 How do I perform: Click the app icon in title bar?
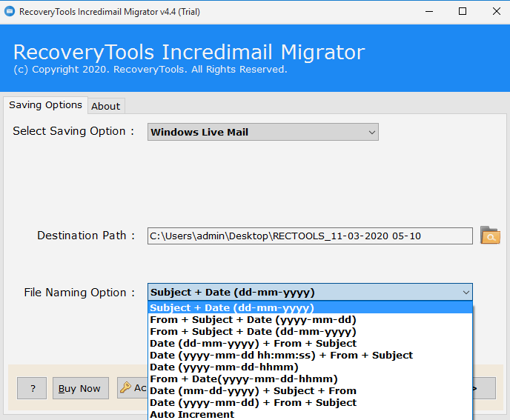pos(9,11)
